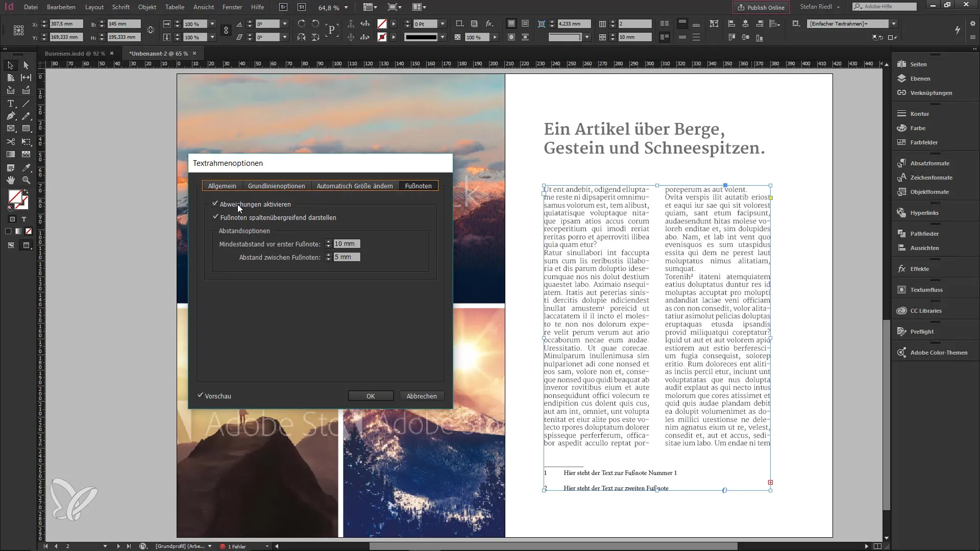
Task: Select the Gap tool
Action: click(26, 78)
